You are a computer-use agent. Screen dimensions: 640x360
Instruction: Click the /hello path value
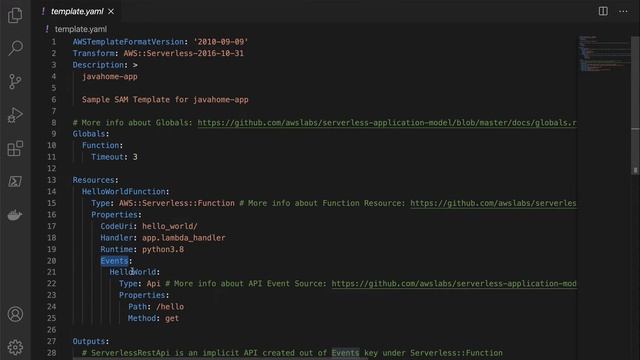pos(170,307)
